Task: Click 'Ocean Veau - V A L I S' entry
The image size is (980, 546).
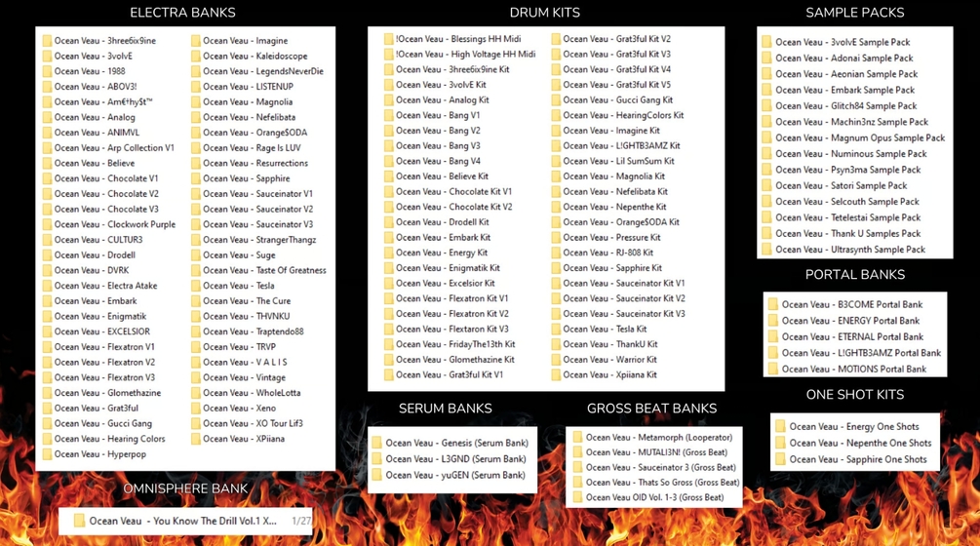Action: click(x=245, y=362)
